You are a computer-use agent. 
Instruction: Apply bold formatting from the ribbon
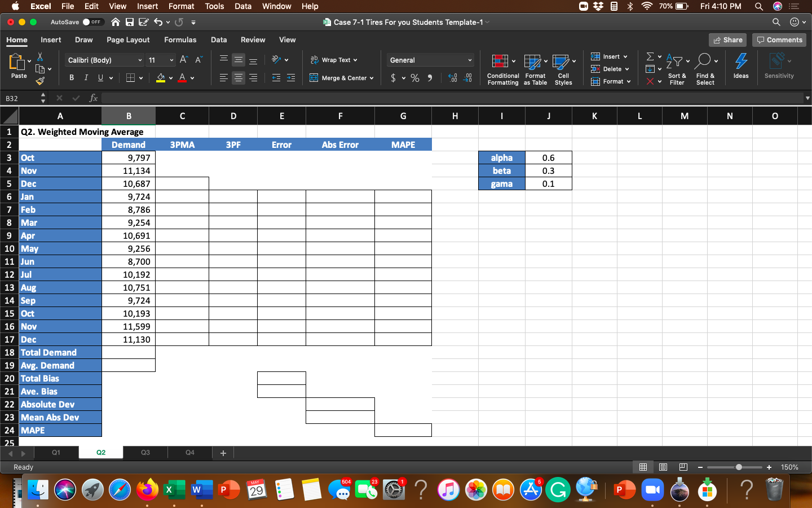71,77
